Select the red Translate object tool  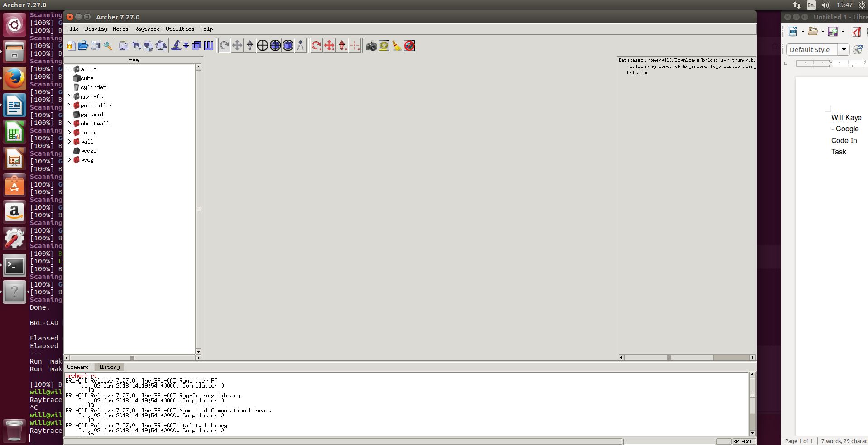329,46
